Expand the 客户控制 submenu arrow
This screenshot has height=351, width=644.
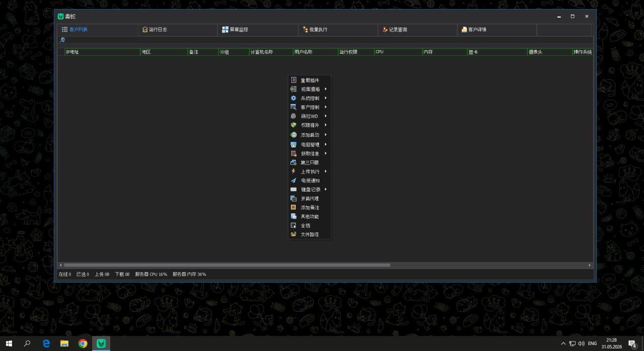click(326, 107)
